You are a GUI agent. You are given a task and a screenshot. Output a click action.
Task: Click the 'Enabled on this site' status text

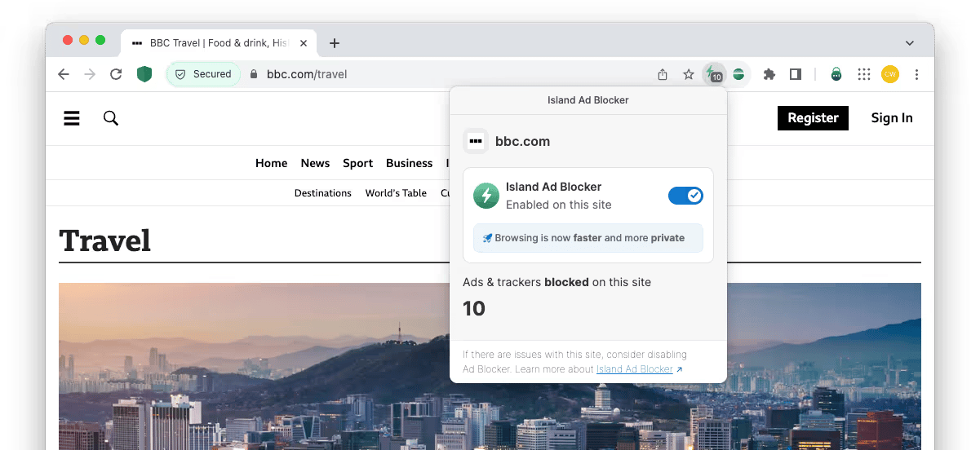[558, 205]
